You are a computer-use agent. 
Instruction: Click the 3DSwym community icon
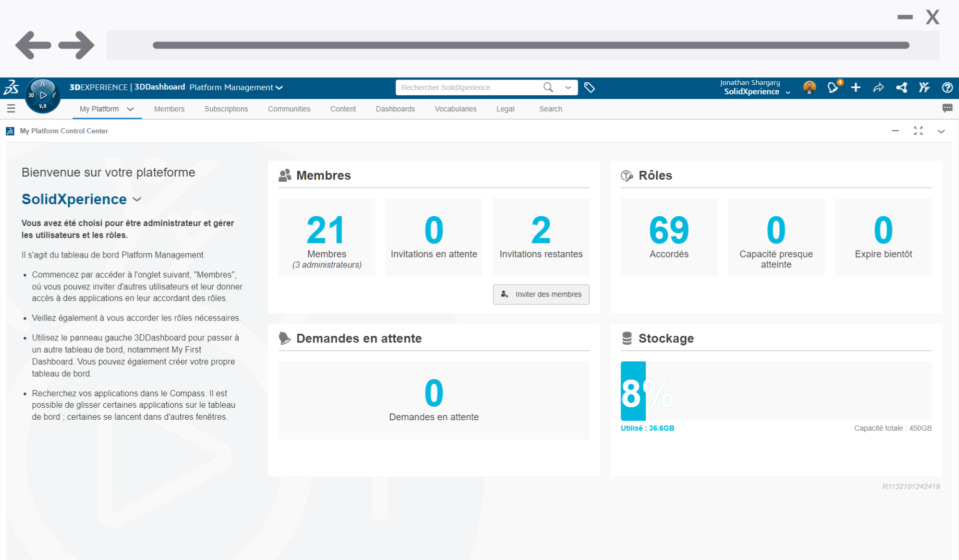(x=924, y=87)
